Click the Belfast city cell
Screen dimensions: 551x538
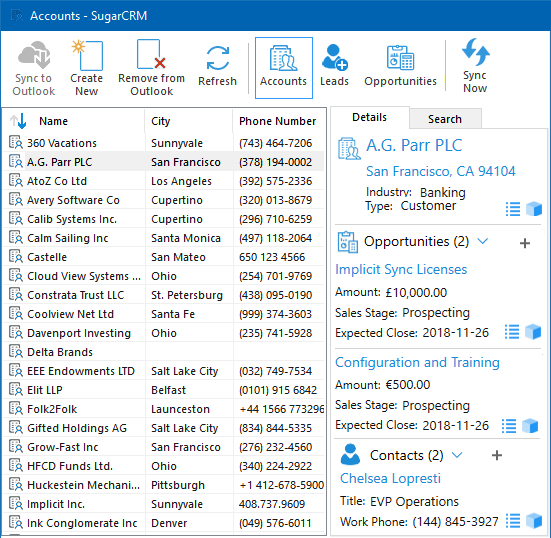tap(169, 390)
